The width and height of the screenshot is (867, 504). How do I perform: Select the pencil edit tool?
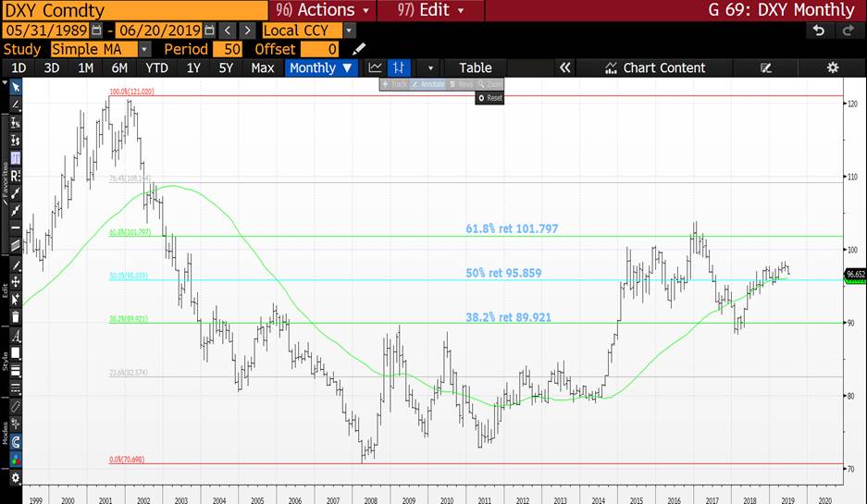tap(16, 265)
